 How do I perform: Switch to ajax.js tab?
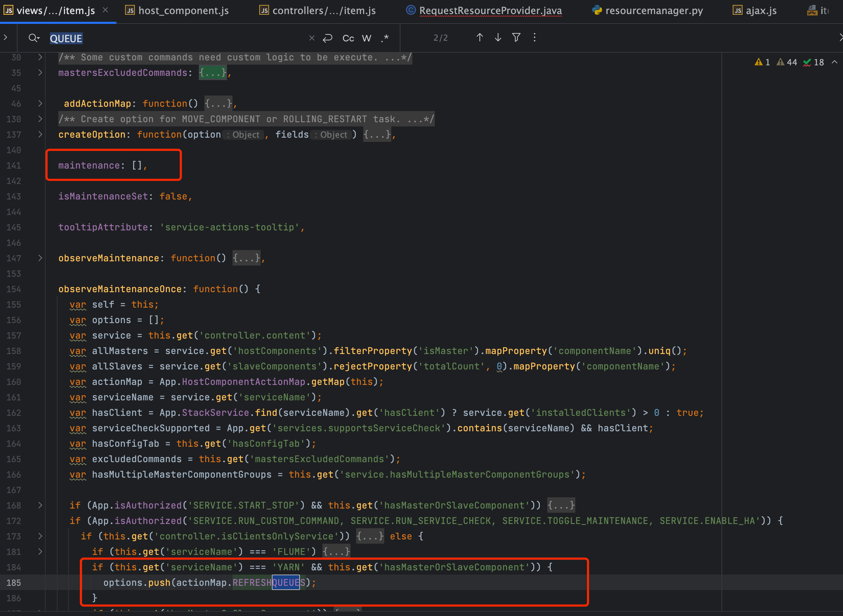point(754,11)
